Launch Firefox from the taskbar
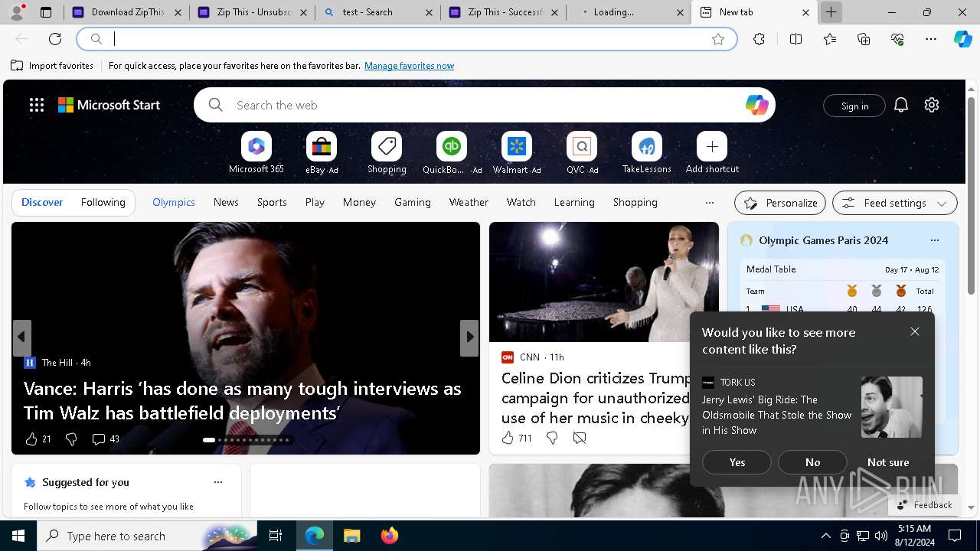980x551 pixels. (390, 536)
